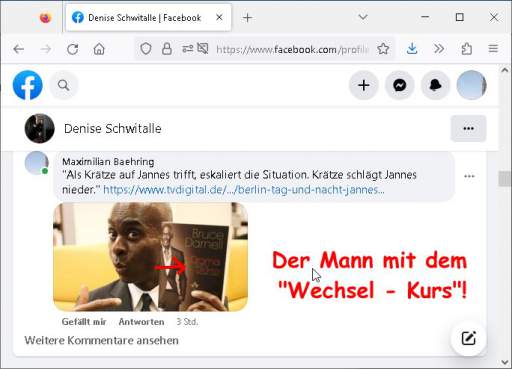512x369 pixels.
Task: Show notifications via bell icon
Action: click(x=435, y=86)
